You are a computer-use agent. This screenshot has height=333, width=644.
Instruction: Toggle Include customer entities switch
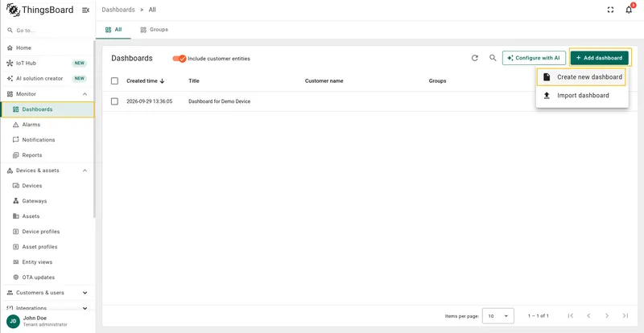click(180, 58)
